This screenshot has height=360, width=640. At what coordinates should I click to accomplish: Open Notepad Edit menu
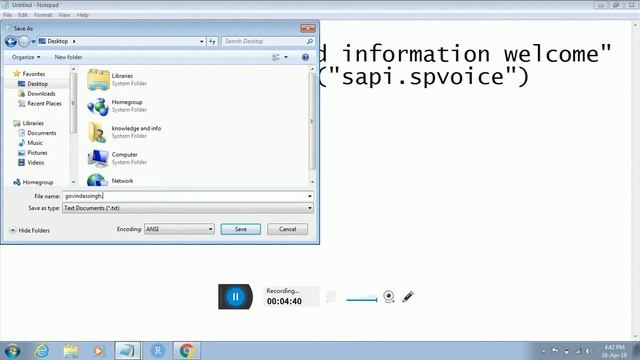tap(23, 15)
